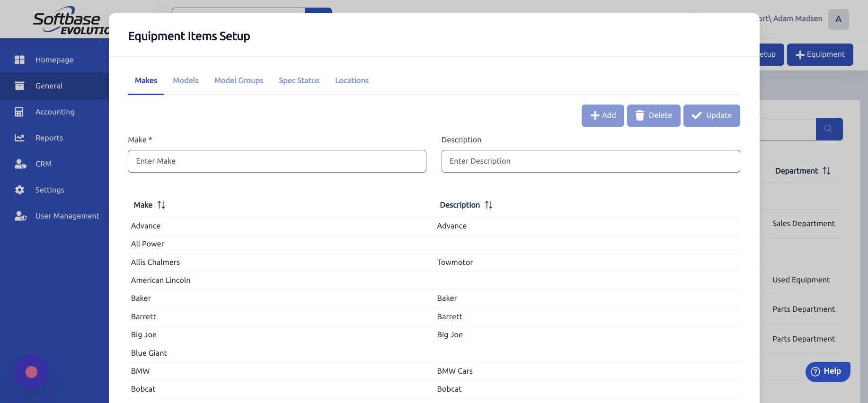Click the Delete button
Image resolution: width=868 pixels, height=403 pixels.
click(x=654, y=115)
